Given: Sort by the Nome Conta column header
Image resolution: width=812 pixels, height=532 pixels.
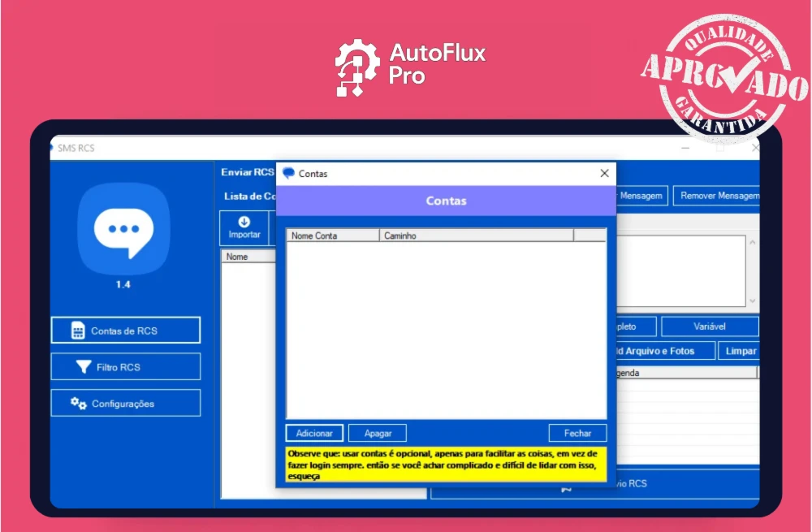Looking at the screenshot, I should 333,236.
